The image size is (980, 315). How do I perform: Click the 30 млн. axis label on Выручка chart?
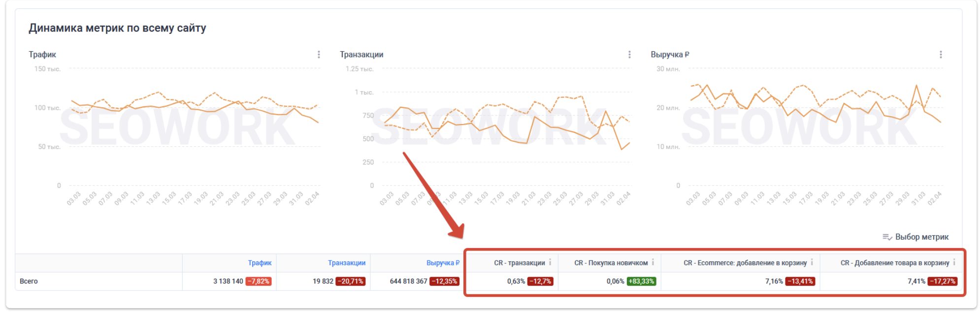point(668,69)
